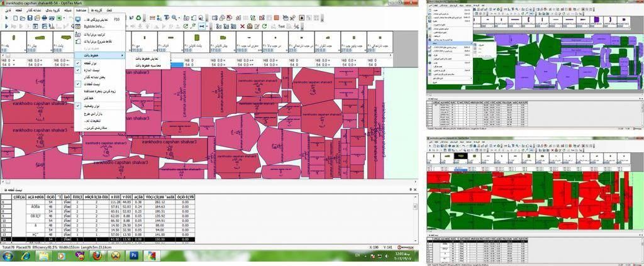Select the piece thumbnail labeled 21:0:0

click(275, 42)
